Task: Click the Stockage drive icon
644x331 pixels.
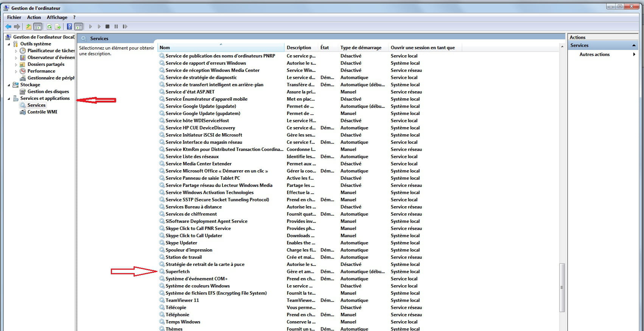Action: (x=16, y=85)
